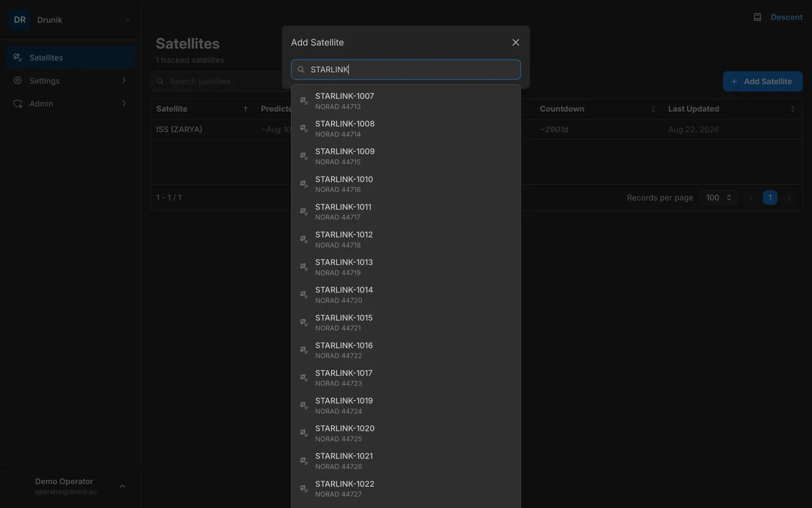Open the Descent link
Screen dimensions: 812x508
(x=787, y=17)
